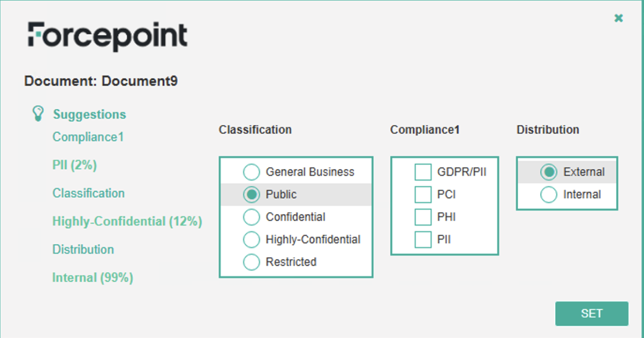
Task: Check the PHI compliance box
Action: [x=423, y=217]
